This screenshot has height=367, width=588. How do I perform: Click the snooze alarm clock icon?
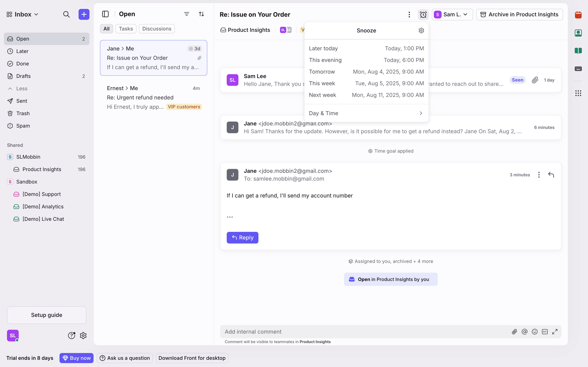[423, 15]
